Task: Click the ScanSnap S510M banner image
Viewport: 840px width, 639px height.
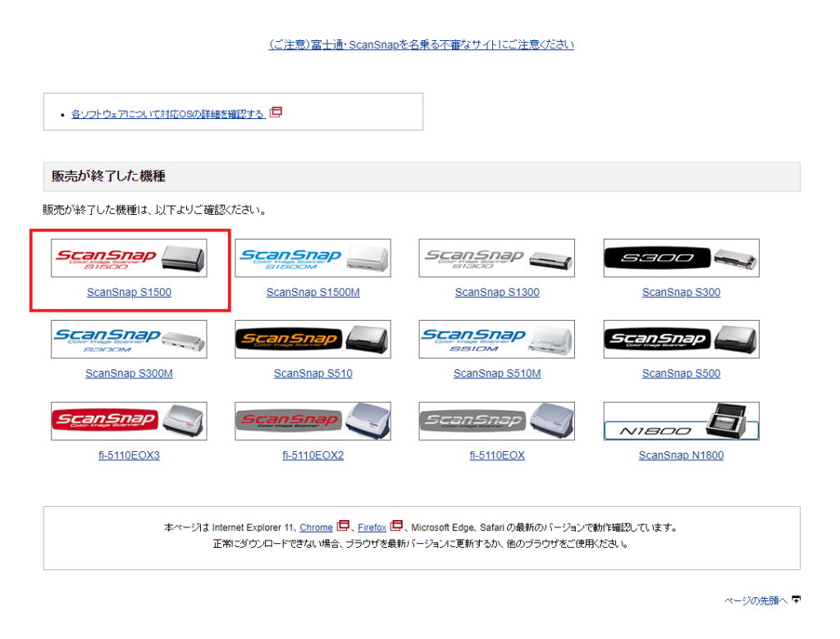Action: click(x=496, y=339)
